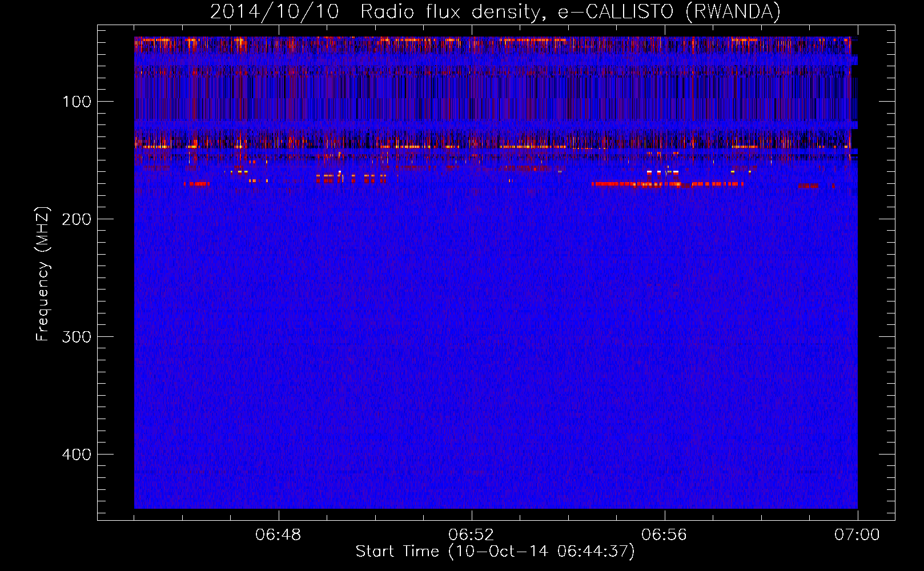Click the 300 frequency tick label
924x571 pixels.
[x=77, y=337]
